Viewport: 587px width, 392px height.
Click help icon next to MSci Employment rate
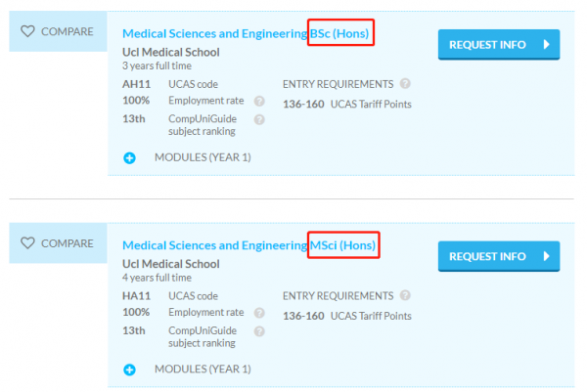[259, 313]
